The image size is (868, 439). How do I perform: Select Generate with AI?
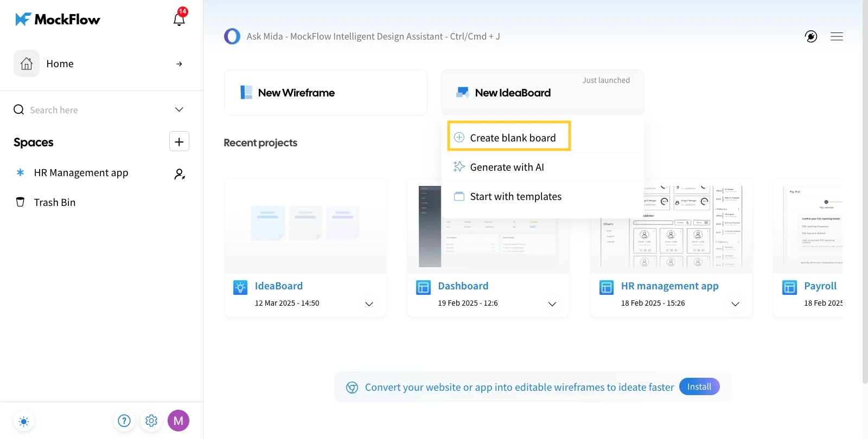pos(542,167)
